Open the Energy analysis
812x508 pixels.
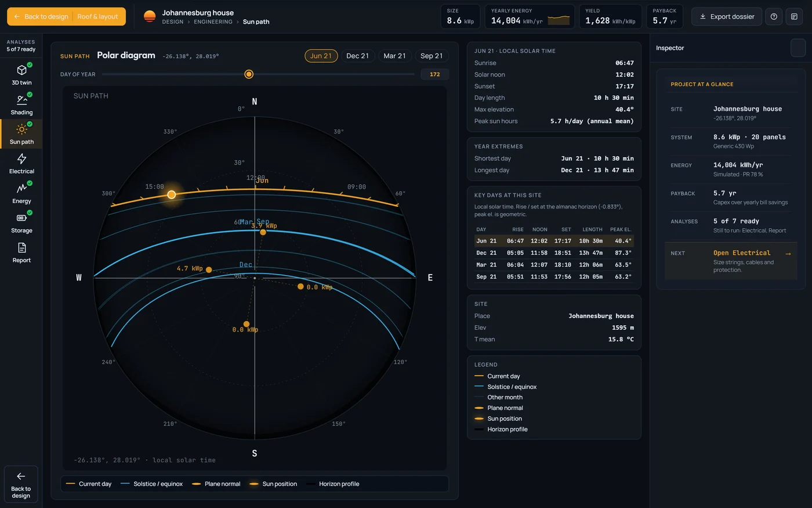(21, 193)
